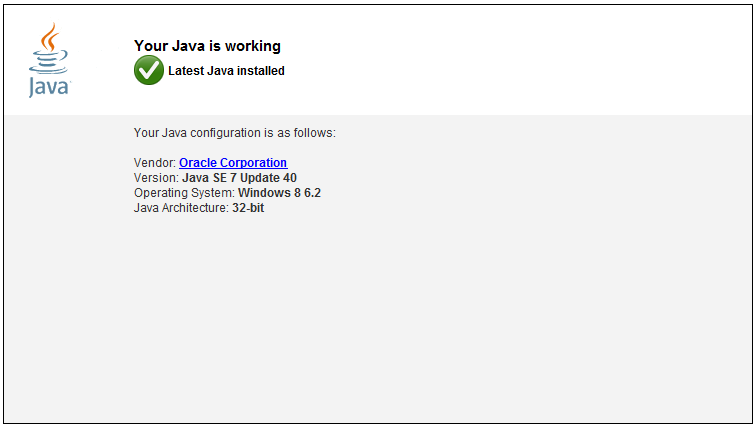
Task: Click the blue coffee cup in the Java logo
Action: pyautogui.click(x=48, y=63)
